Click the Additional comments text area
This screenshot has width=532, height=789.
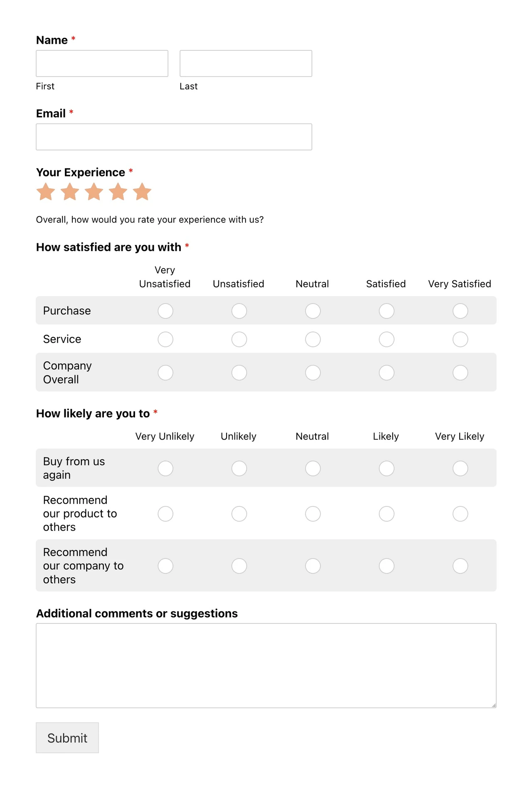coord(266,665)
